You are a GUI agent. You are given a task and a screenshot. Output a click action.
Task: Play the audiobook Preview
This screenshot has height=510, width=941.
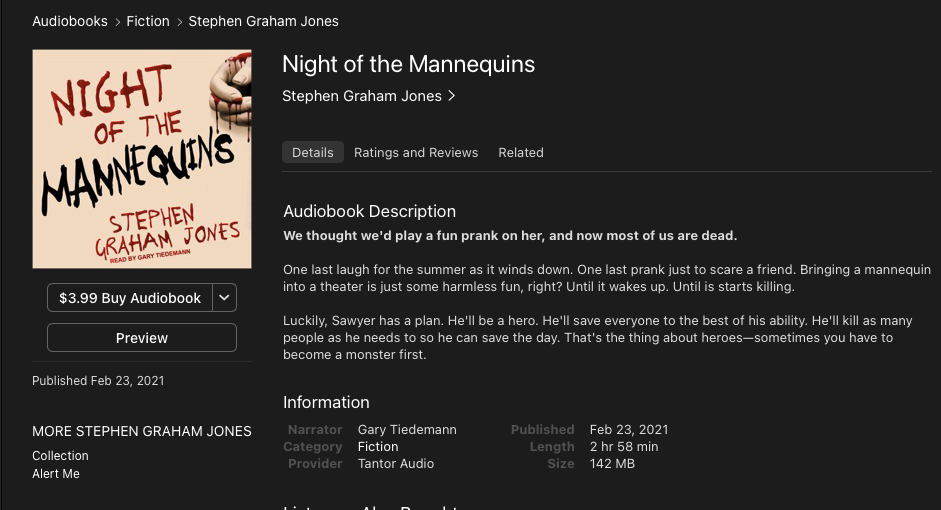(142, 338)
